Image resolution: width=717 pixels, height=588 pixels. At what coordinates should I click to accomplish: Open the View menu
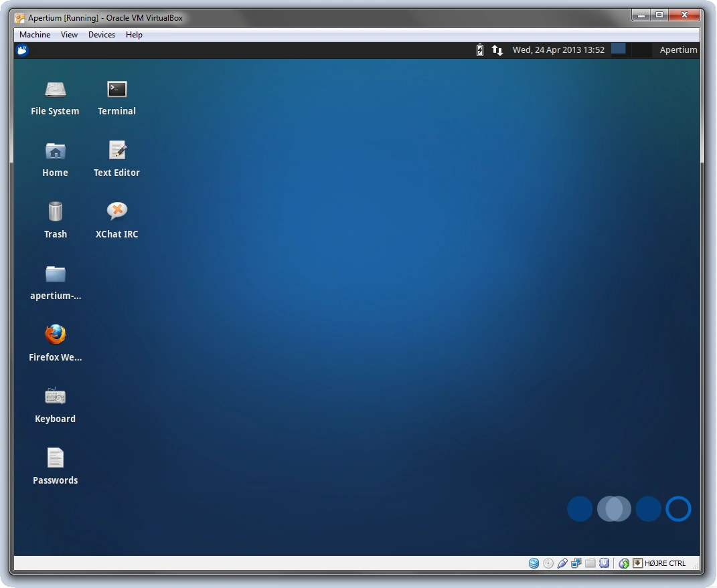(x=69, y=35)
